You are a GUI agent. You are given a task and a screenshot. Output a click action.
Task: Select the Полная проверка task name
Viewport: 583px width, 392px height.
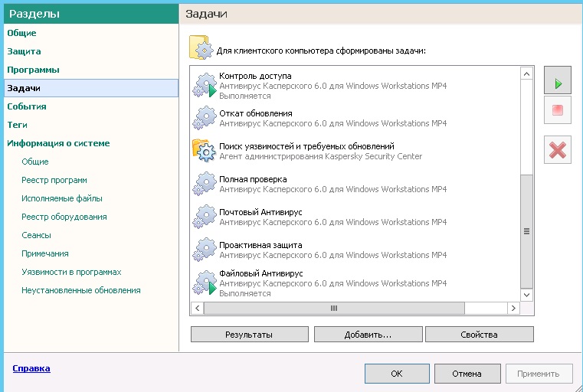[x=253, y=179]
